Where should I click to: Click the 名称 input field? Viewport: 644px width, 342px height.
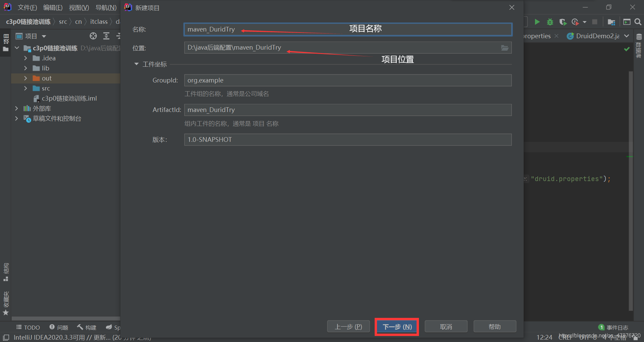coord(348,30)
